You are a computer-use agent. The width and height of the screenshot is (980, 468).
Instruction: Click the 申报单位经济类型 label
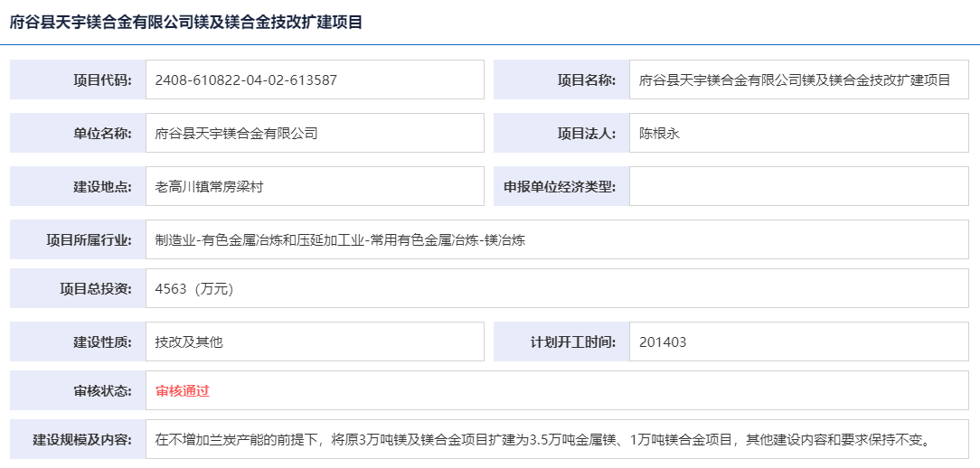point(560,186)
